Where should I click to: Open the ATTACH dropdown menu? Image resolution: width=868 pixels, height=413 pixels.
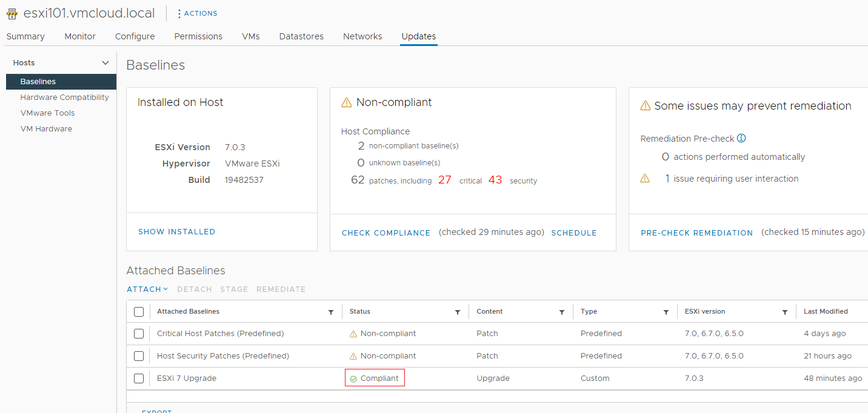(x=147, y=289)
